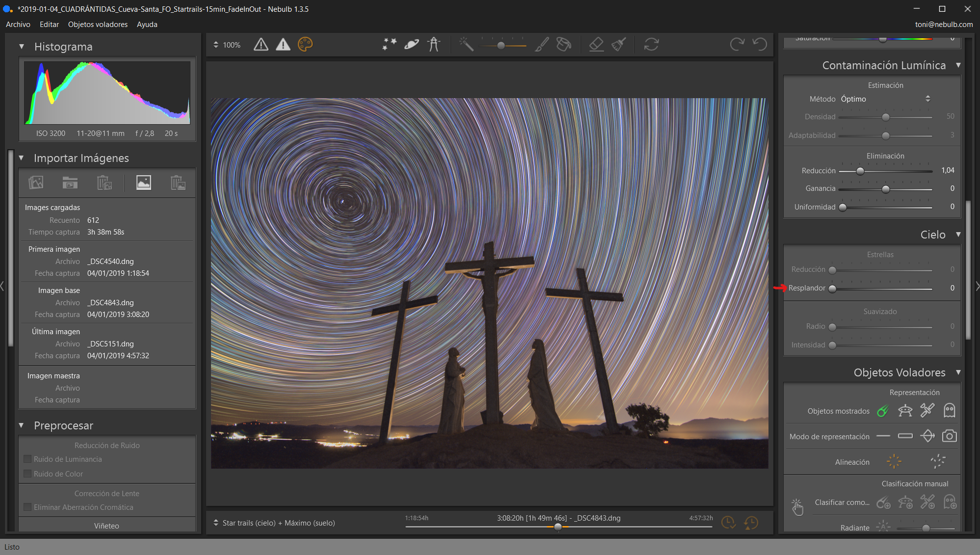This screenshot has height=555, width=980.
Task: Click the Radiante auto icon
Action: tap(883, 527)
